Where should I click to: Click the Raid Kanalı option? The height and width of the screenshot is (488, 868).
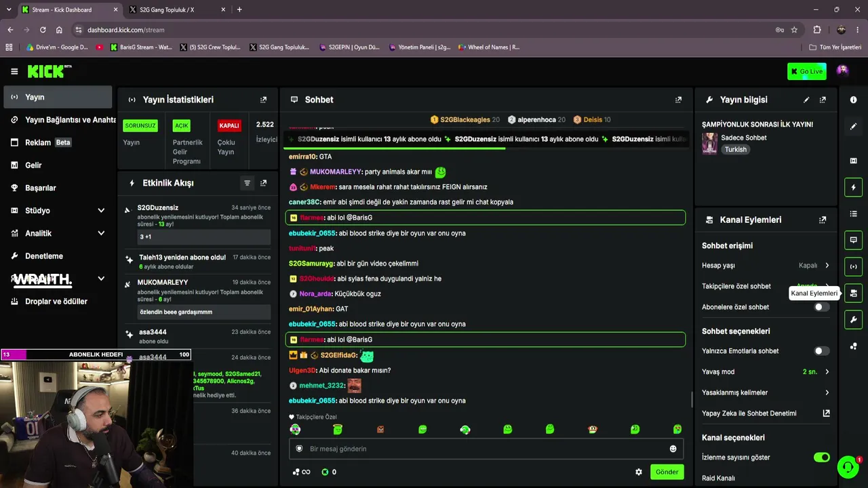point(718,479)
